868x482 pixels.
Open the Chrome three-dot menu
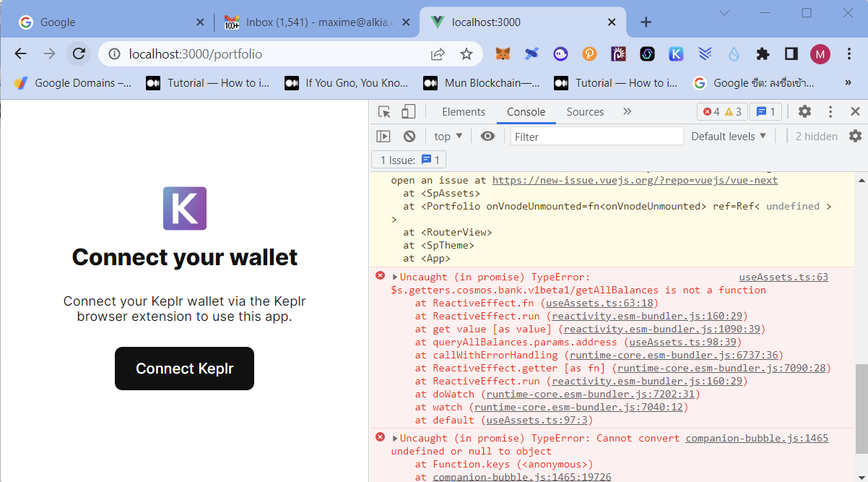849,53
